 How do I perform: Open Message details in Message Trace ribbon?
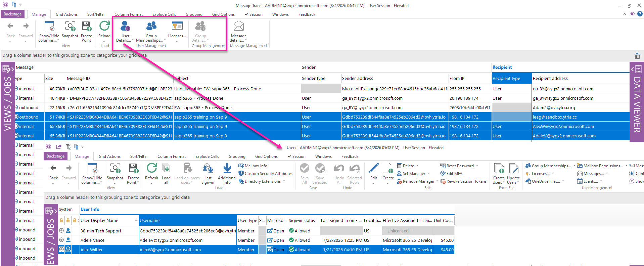coord(238,32)
